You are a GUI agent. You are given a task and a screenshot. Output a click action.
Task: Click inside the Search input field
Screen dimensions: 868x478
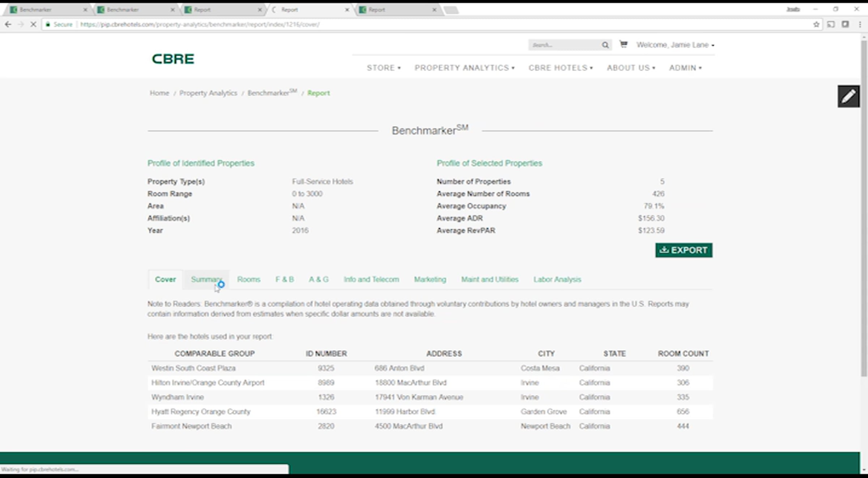(563, 45)
